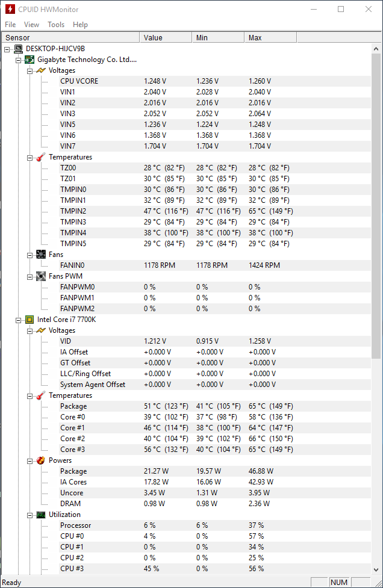Click the Max column header
Image resolution: width=383 pixels, height=588 pixels.
(270, 37)
